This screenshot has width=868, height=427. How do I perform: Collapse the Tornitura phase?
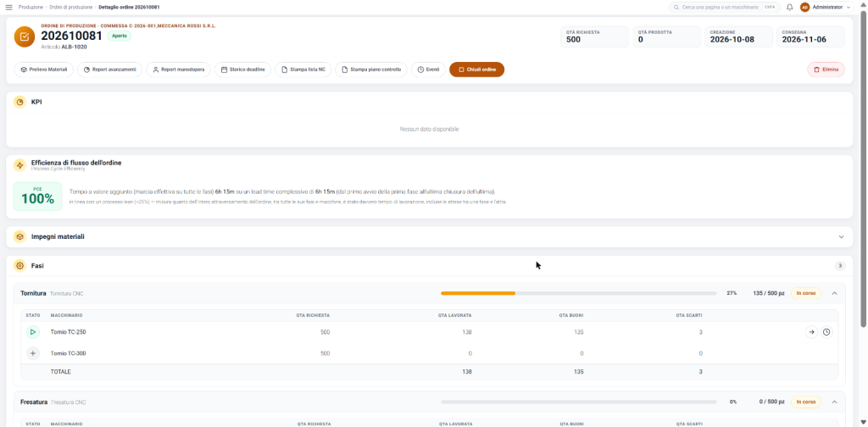tap(834, 293)
